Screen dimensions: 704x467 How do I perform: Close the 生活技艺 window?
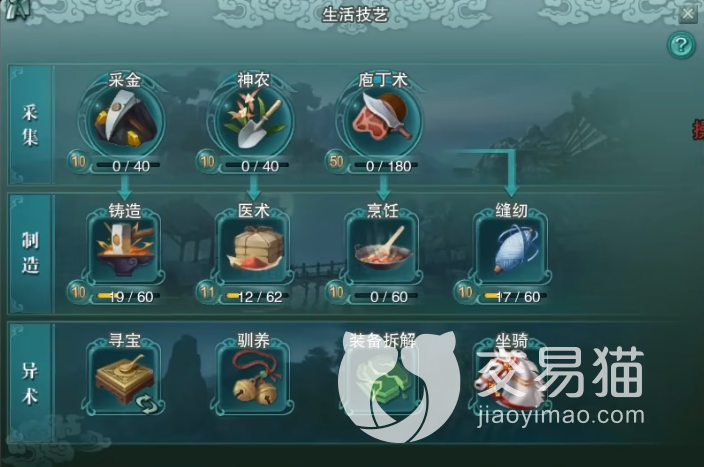(687, 14)
